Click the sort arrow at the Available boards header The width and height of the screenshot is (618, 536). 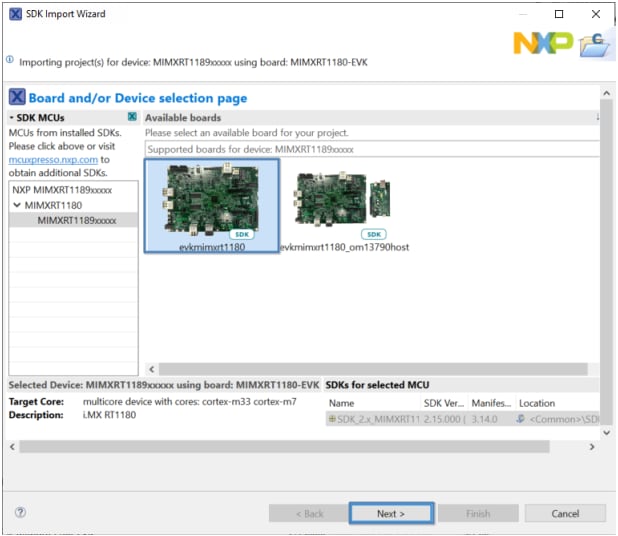pos(597,117)
